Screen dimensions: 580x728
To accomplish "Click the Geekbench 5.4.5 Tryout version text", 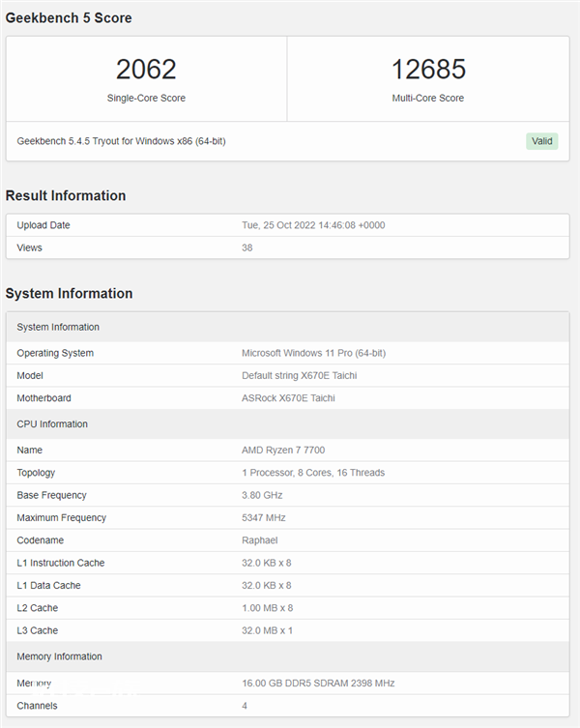I will (121, 141).
